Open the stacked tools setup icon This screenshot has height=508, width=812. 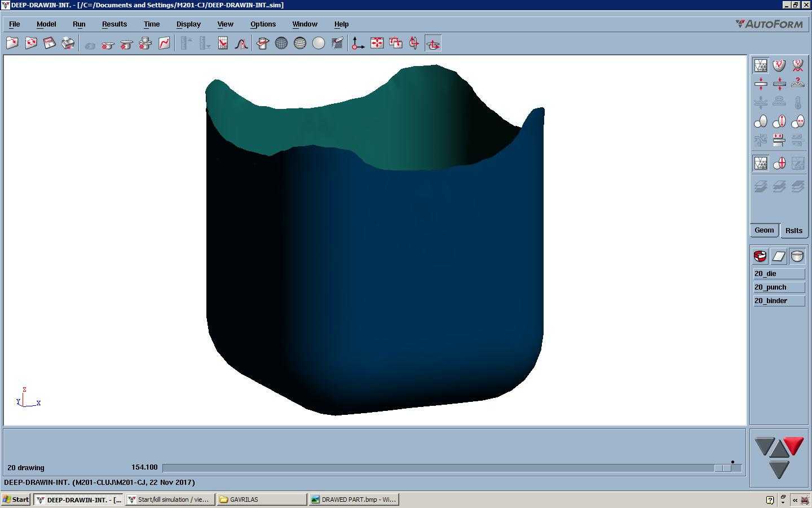[145, 43]
